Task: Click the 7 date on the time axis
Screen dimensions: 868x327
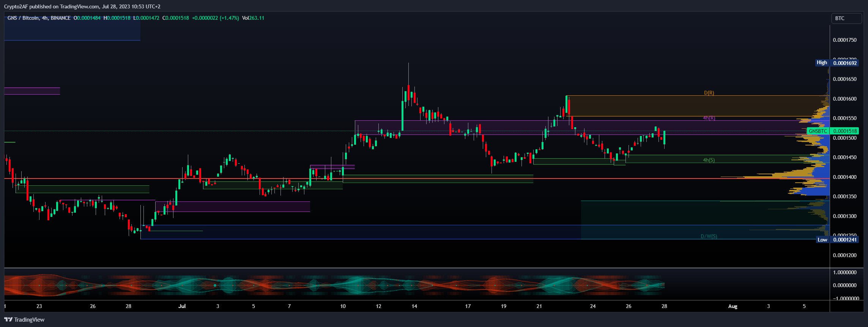Action: (289, 306)
